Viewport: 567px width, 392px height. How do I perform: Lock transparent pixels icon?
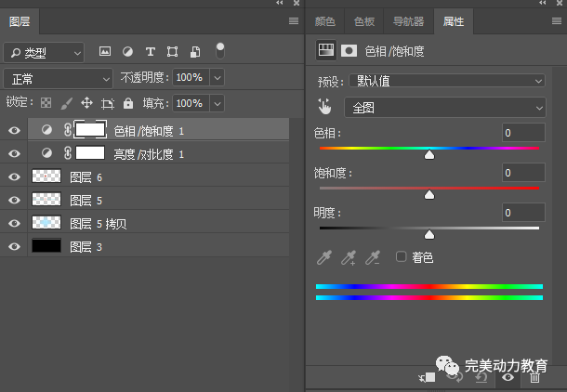46,103
